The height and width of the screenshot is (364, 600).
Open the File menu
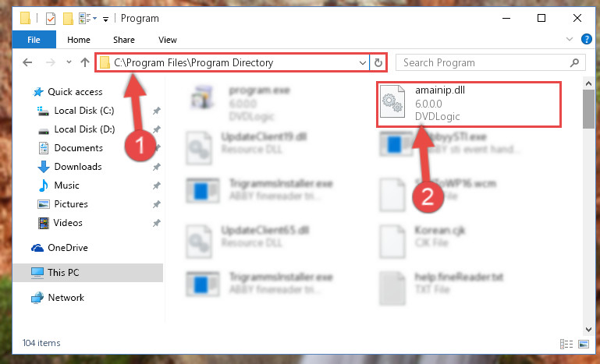click(34, 40)
